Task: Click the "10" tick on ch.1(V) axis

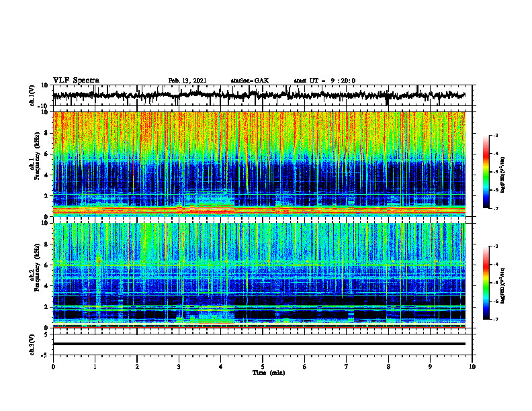Action: pos(45,86)
